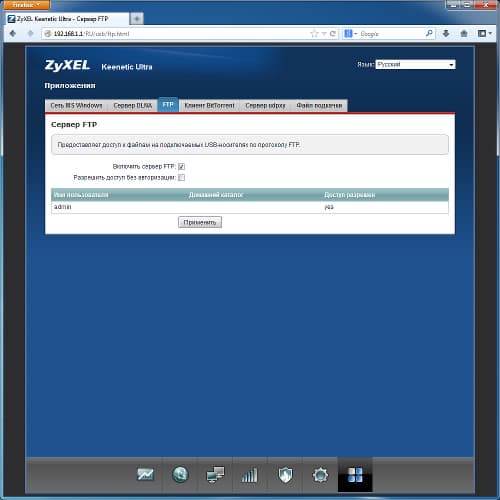Viewport: 500px width, 500px height.
Task: Select the FTP tab
Action: (168, 105)
